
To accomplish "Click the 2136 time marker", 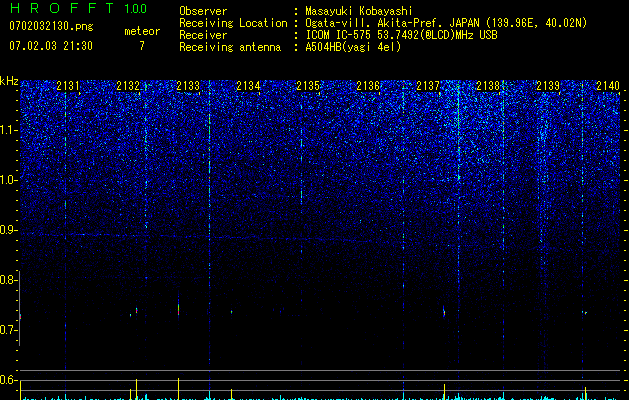I will [368, 86].
